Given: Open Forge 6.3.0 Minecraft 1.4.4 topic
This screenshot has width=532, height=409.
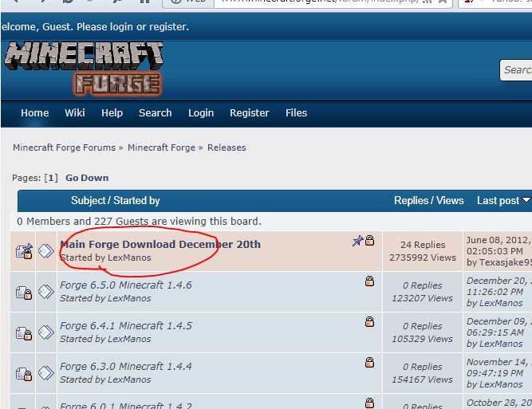Looking at the screenshot, I should pyautogui.click(x=126, y=366).
